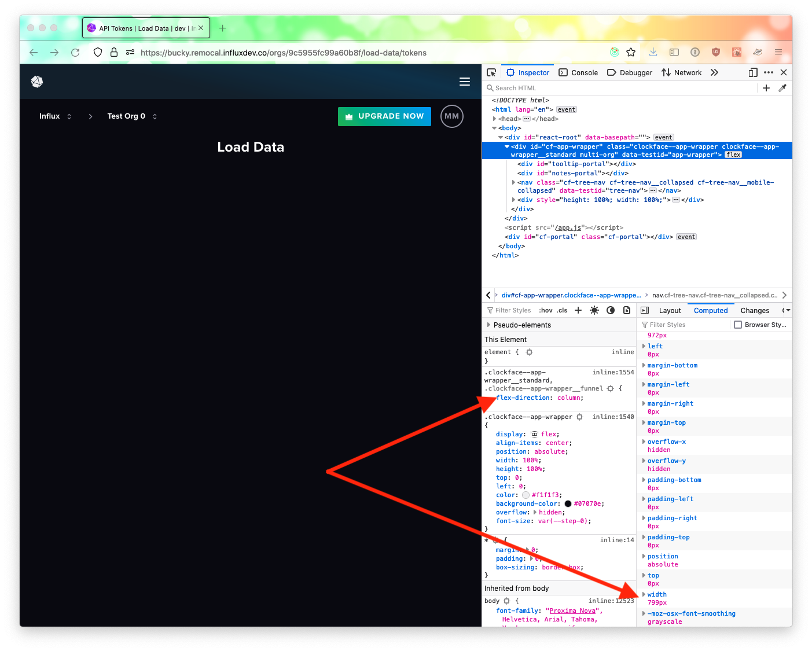The width and height of the screenshot is (812, 651).
Task: Toggle the :hov pseudo-class panel
Action: 545,310
